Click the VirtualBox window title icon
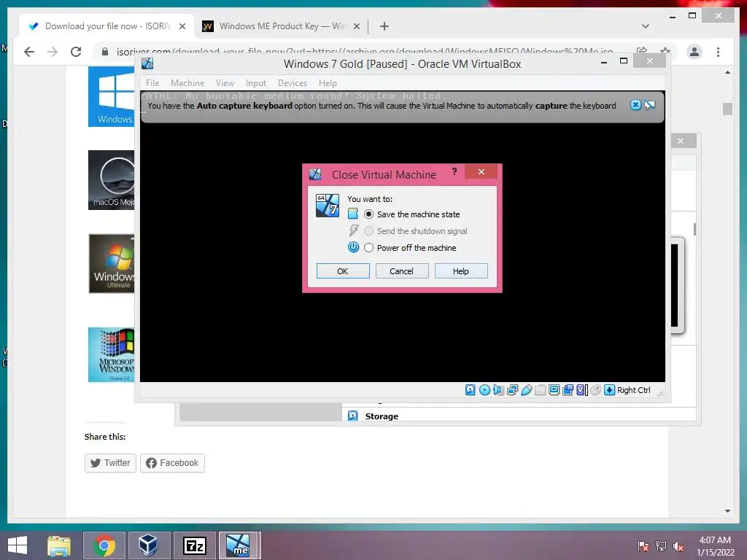 pyautogui.click(x=147, y=63)
